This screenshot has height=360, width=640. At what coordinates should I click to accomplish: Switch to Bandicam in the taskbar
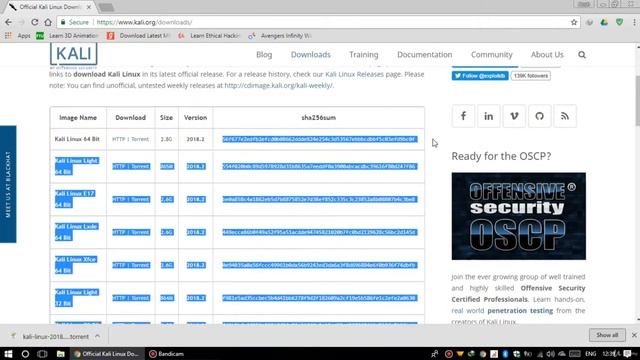pos(167,354)
